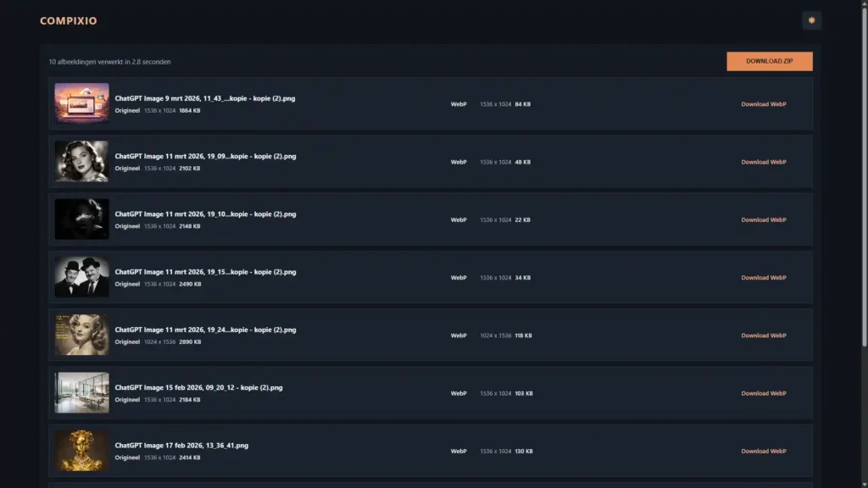
Task: Click the '10 afbeeldingen verwerkt' status text
Action: [109, 62]
